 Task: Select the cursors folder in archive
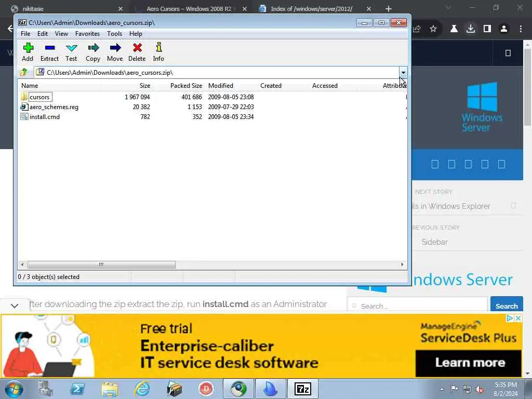tap(39, 97)
